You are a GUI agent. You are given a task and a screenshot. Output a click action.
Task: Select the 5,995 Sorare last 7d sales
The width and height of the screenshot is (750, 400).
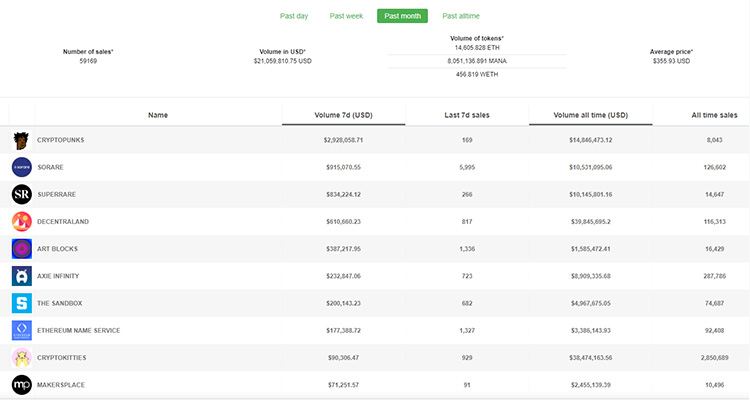coord(467,167)
